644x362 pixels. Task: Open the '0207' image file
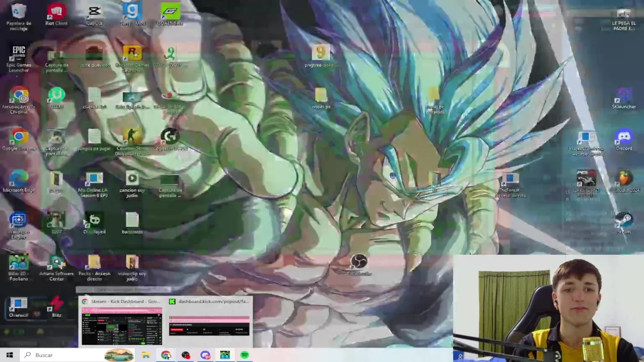[x=56, y=224]
